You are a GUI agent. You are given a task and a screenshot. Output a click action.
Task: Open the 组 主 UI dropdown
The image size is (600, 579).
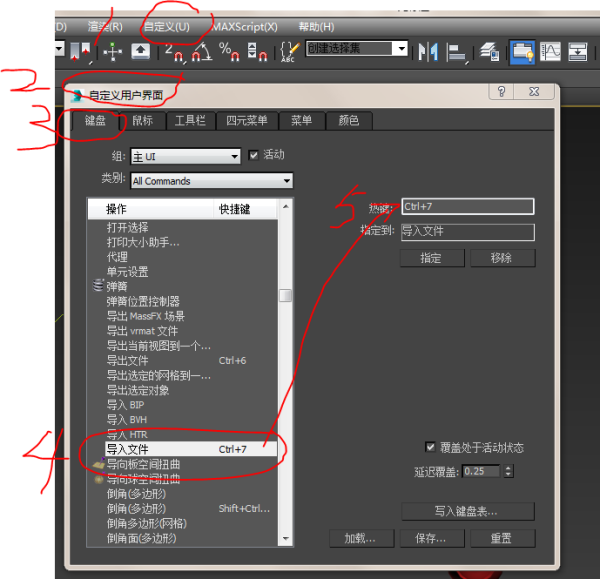click(x=186, y=157)
